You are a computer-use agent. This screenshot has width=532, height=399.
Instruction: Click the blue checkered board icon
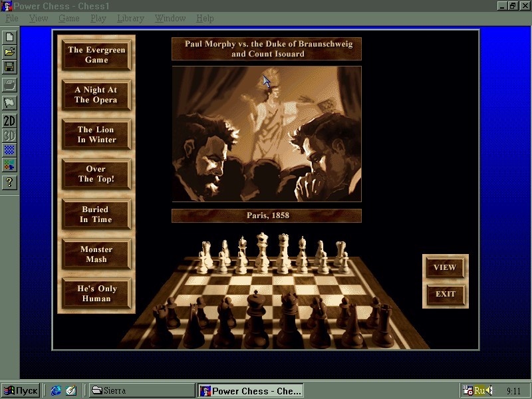[9, 150]
